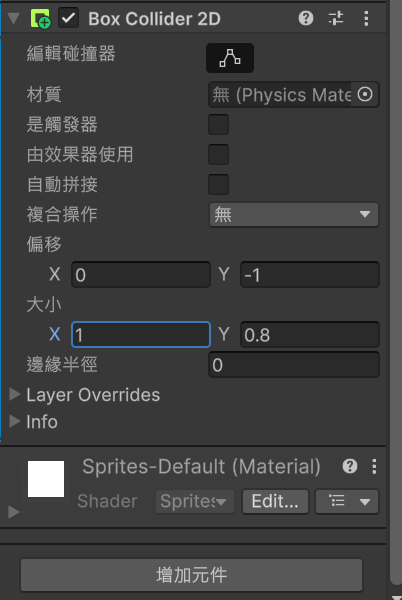The height and width of the screenshot is (600, 402).
Task: Click the 增加元件 (Add Component) button
Action: (x=191, y=575)
